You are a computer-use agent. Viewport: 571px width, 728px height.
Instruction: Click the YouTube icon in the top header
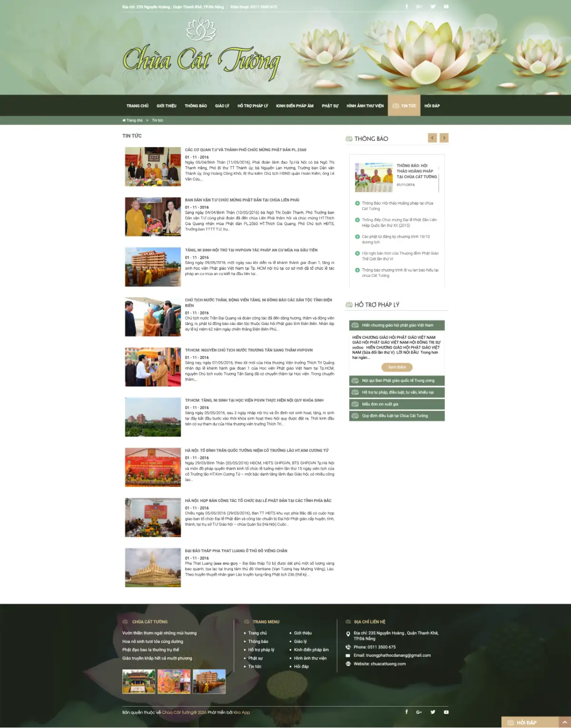tap(446, 7)
